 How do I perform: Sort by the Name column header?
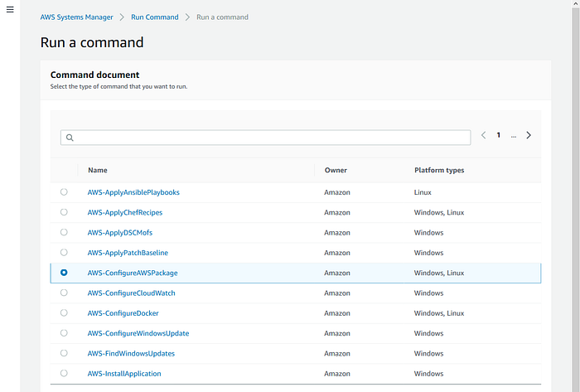(x=98, y=170)
